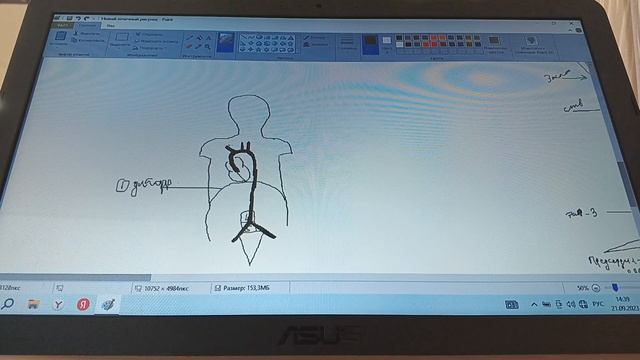Viewport: 640px width, 360px height.
Task: Open Windows search magnifier on taskbar
Action: tap(8, 304)
